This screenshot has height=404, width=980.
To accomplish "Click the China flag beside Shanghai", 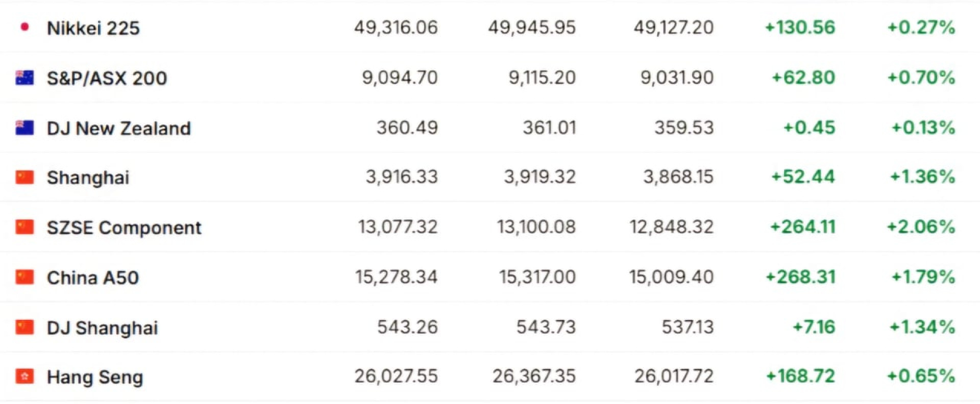I will (24, 177).
